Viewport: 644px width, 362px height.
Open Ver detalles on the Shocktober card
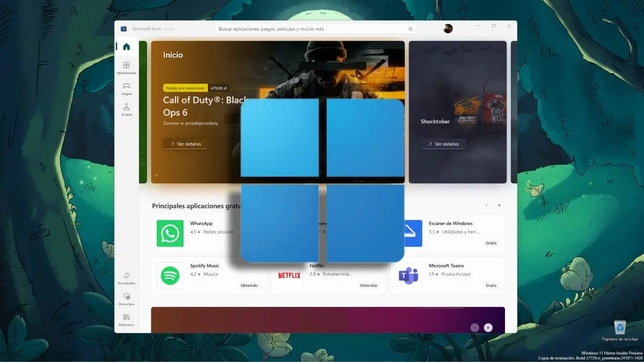point(443,144)
